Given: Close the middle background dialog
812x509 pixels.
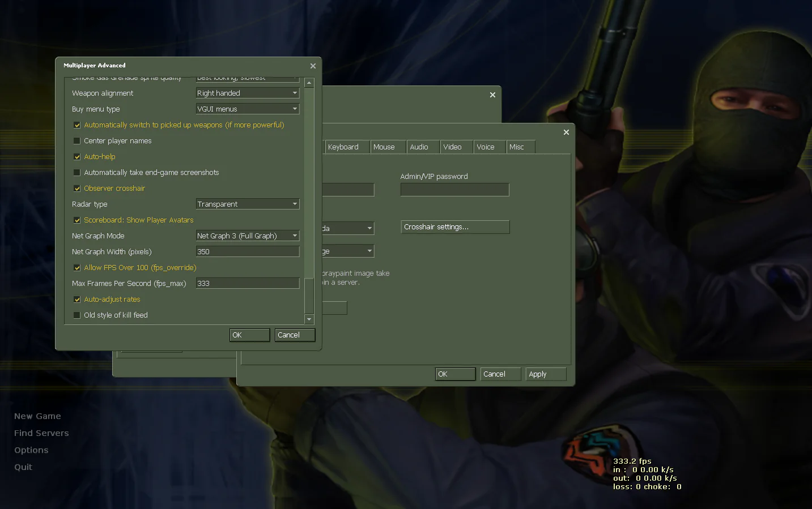Looking at the screenshot, I should click(492, 95).
